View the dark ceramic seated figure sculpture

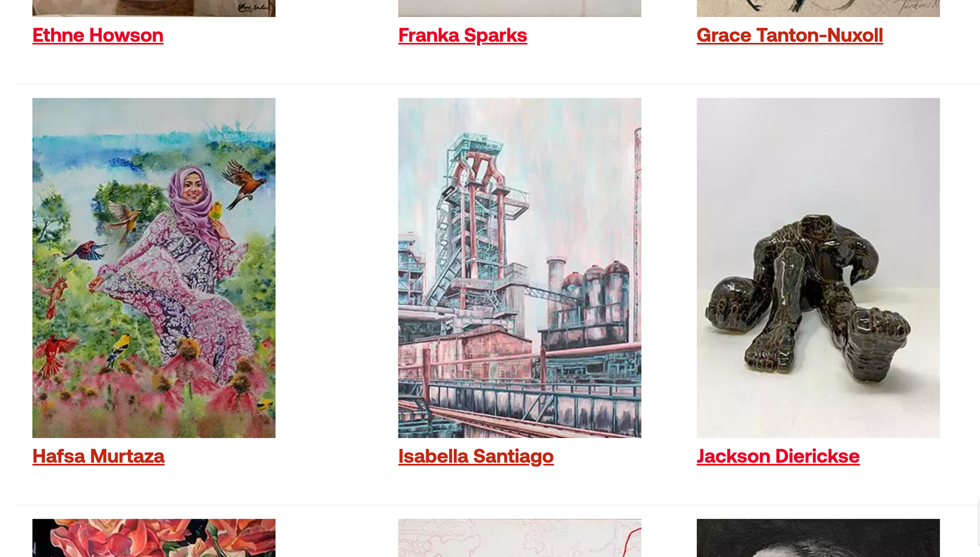coord(818,268)
